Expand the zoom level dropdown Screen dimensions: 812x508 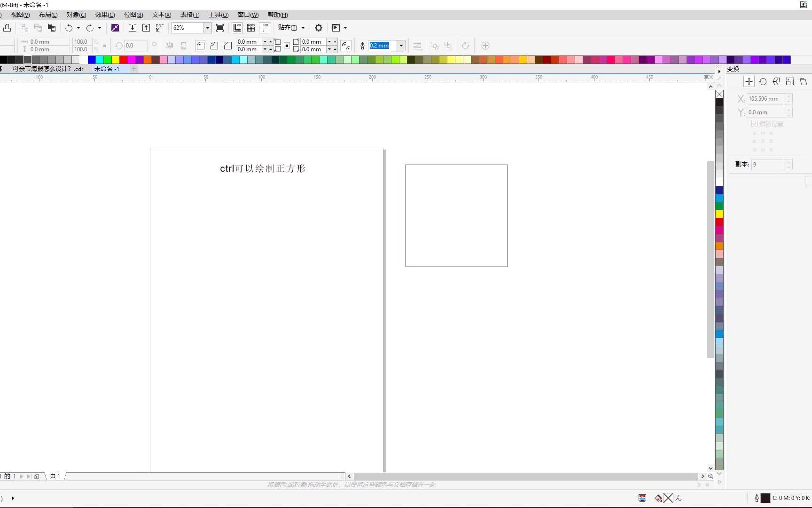pyautogui.click(x=207, y=28)
